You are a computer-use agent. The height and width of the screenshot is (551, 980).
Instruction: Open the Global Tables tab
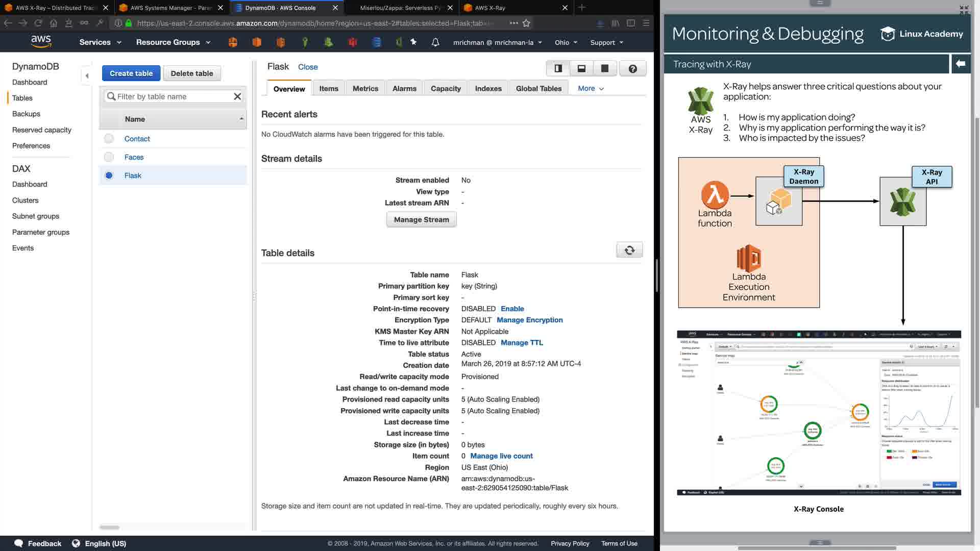pos(538,88)
